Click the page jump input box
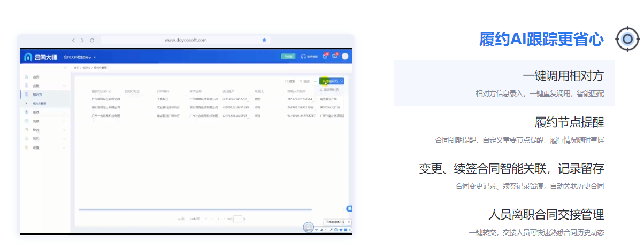The height and width of the screenshot is (250, 644). [x=237, y=219]
